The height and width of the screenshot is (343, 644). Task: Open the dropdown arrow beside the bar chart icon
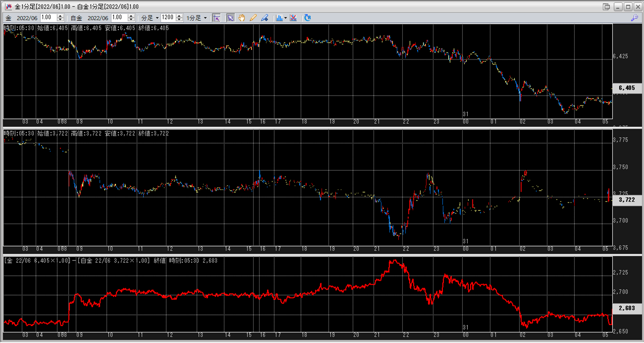[x=286, y=18]
